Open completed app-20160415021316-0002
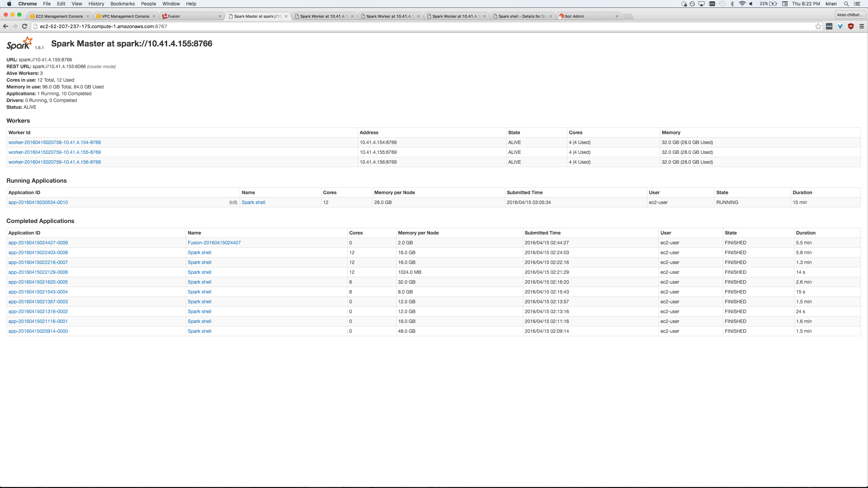The height and width of the screenshot is (488, 868). point(38,311)
